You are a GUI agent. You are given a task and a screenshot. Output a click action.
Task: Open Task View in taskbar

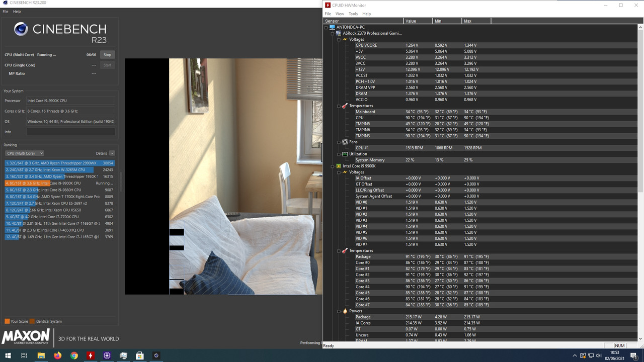(24, 355)
